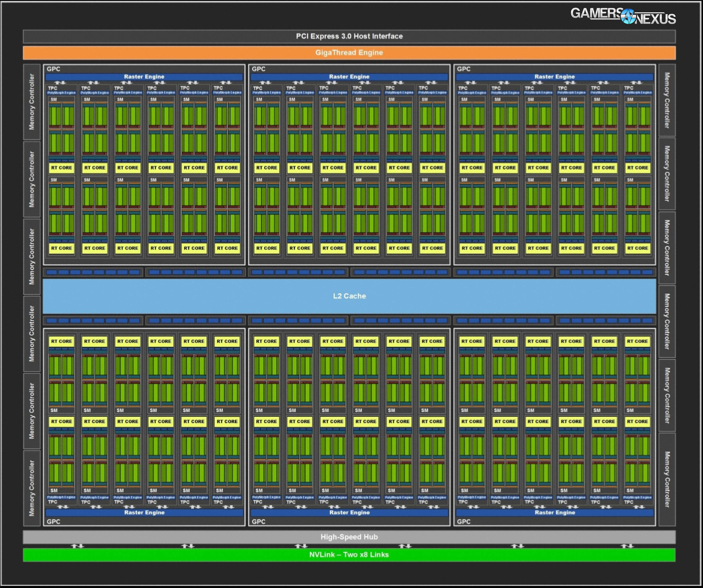The width and height of the screenshot is (703, 588).
Task: Click the topmost right Memory Controller block
Action: [x=667, y=100]
